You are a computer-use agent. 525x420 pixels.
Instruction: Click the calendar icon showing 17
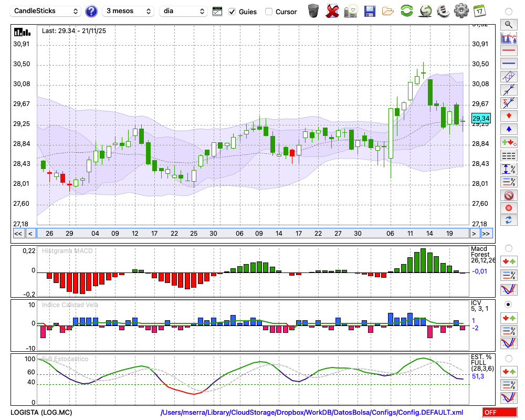(479, 11)
